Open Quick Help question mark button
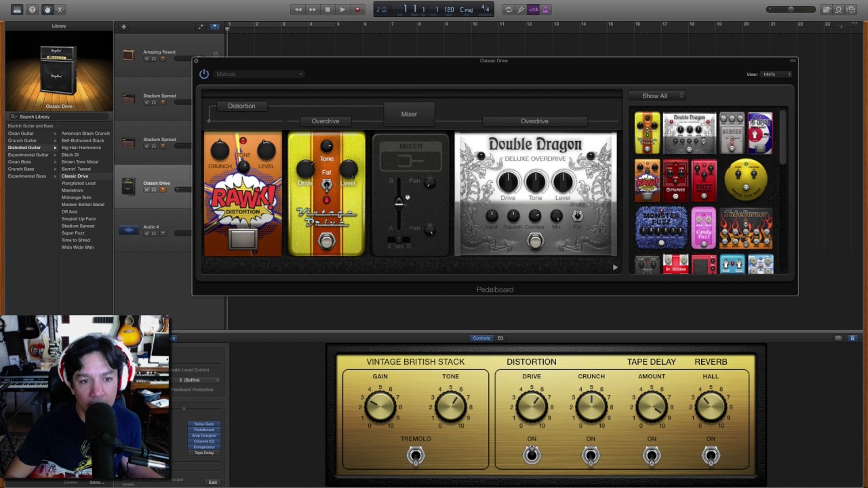Image resolution: width=868 pixels, height=488 pixels. point(32,9)
